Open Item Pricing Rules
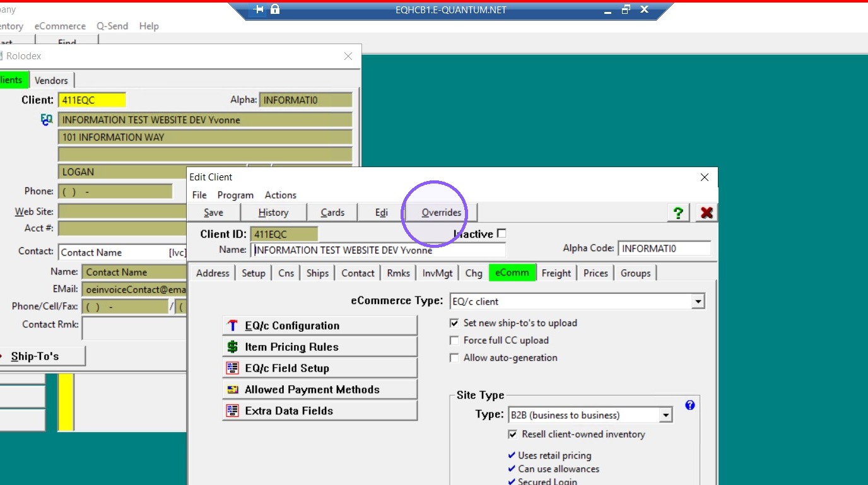 click(320, 347)
